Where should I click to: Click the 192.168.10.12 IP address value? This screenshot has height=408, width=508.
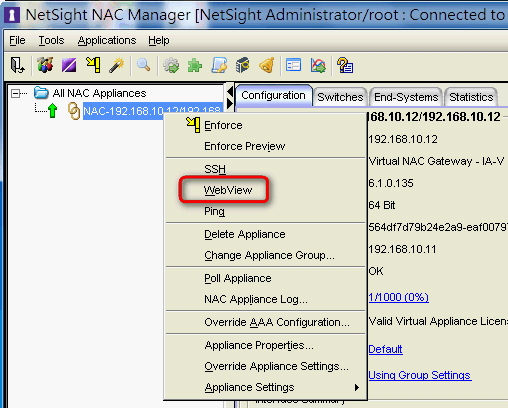[x=403, y=139]
